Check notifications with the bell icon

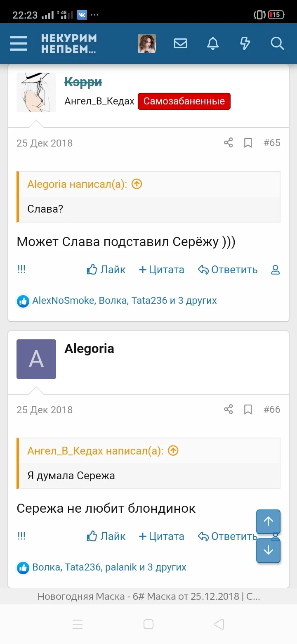click(213, 43)
